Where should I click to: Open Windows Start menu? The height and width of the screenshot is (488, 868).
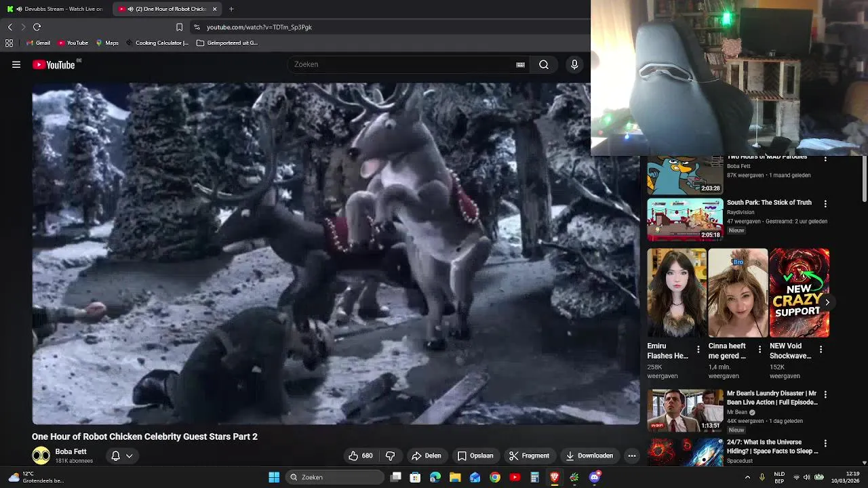coord(274,477)
